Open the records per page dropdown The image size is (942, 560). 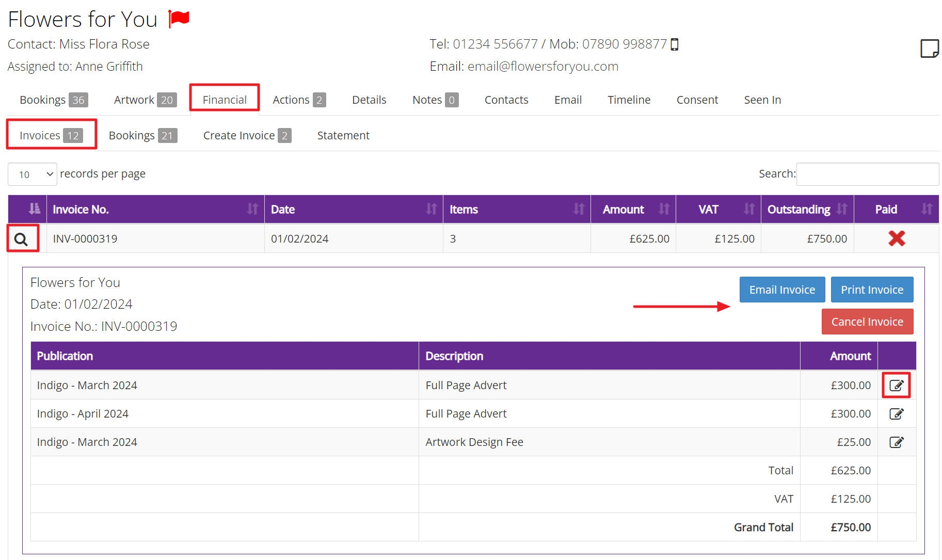point(32,174)
